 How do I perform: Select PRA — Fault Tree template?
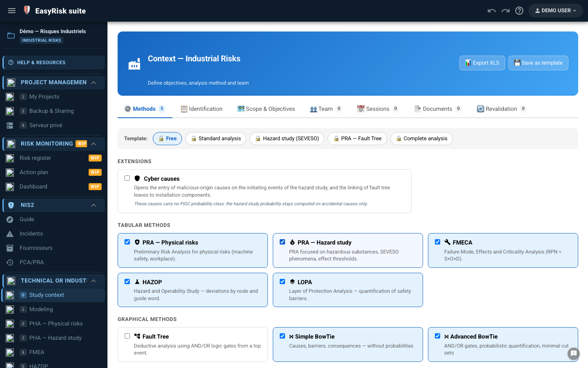coord(357,139)
